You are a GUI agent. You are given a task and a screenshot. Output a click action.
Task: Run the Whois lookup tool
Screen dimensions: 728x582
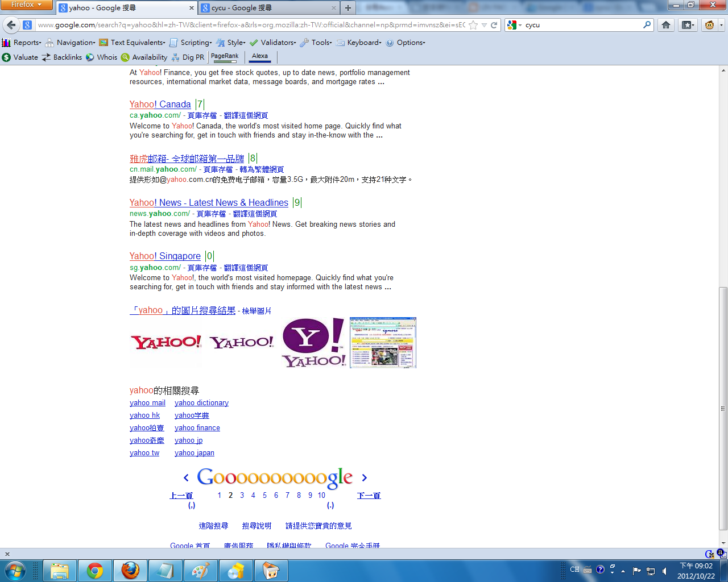[x=101, y=57]
